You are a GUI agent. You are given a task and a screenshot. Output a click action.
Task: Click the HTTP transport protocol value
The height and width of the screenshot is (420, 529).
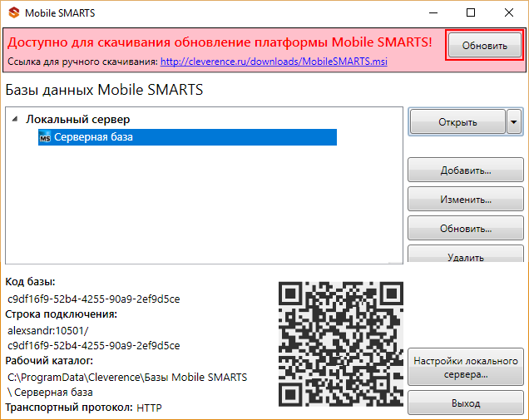pyautogui.click(x=149, y=408)
